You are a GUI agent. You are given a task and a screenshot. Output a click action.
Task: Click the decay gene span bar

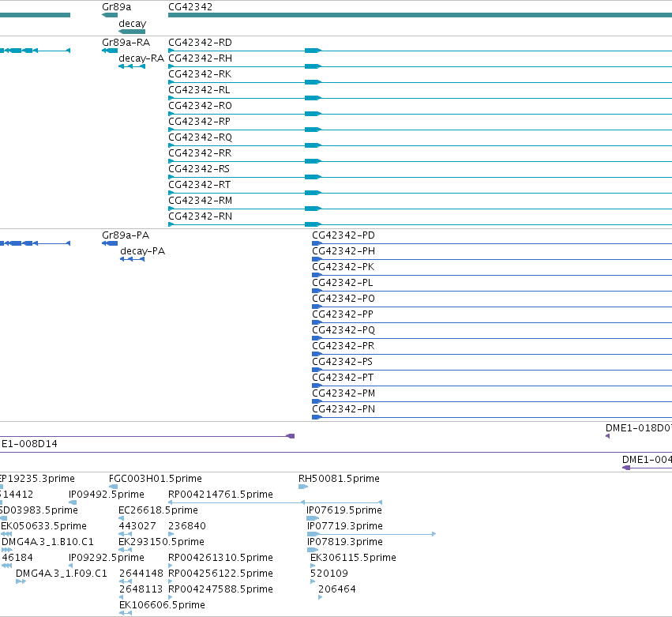pyautogui.click(x=132, y=32)
